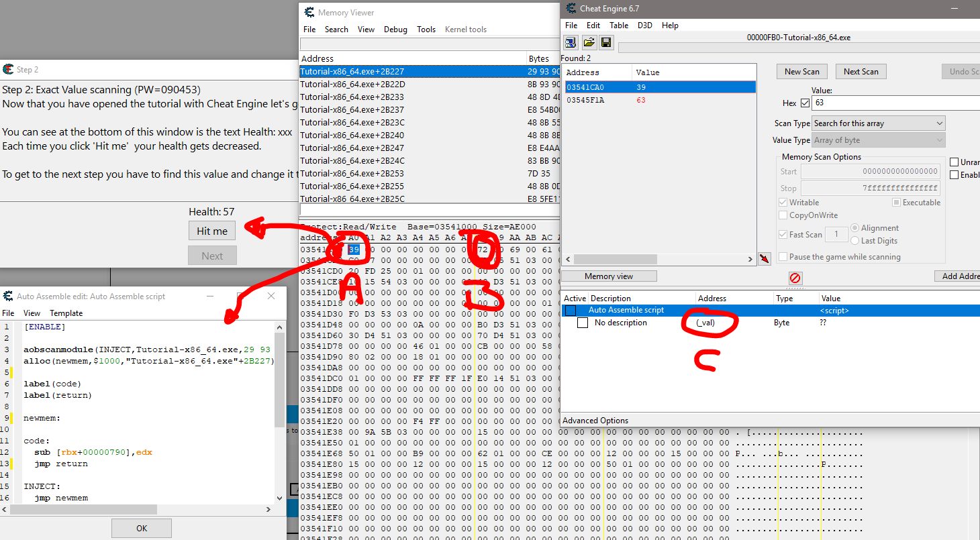Click the Select process computer icon
This screenshot has width=980, height=540.
[x=571, y=43]
